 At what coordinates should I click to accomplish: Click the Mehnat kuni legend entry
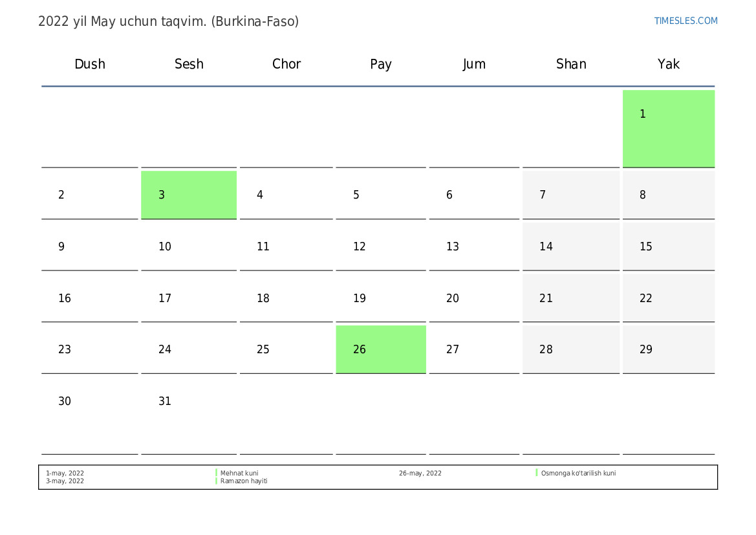click(x=239, y=474)
